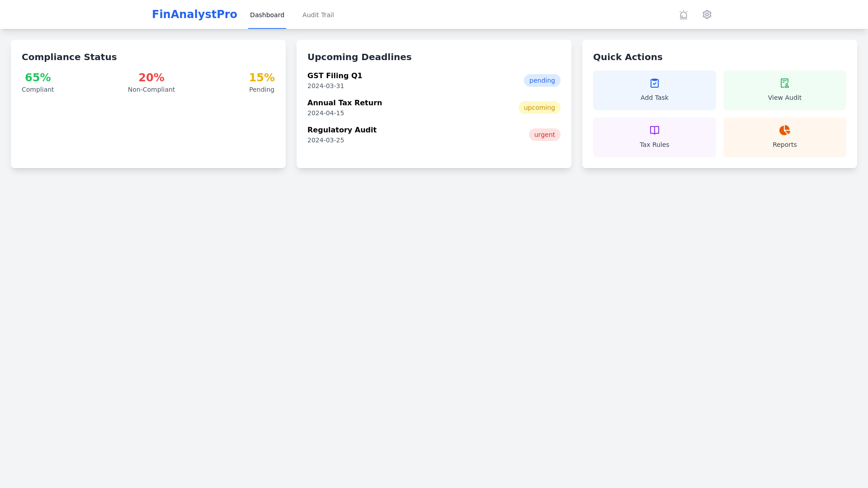Select the Dashboard tab
This screenshot has height=488, width=868.
click(267, 15)
